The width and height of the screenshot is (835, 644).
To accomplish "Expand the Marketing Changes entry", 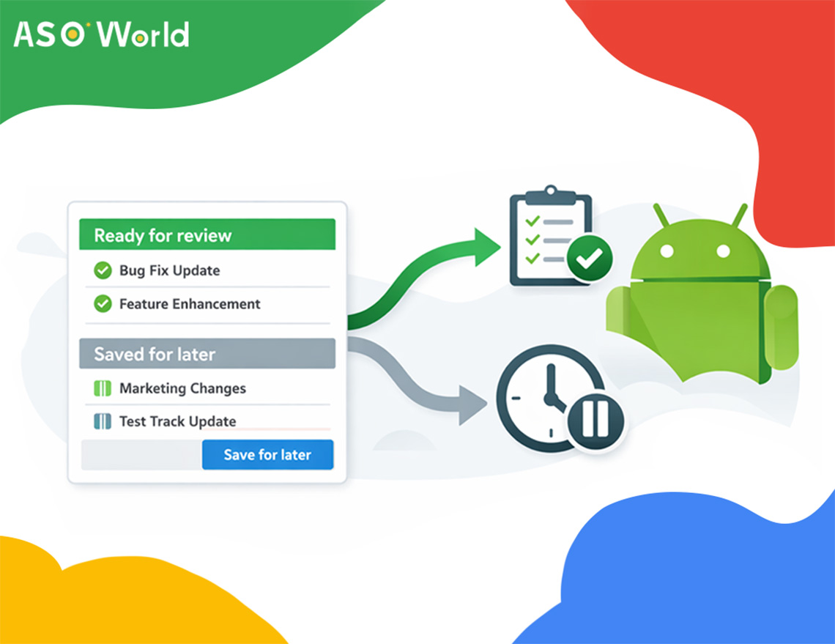I will 182,388.
